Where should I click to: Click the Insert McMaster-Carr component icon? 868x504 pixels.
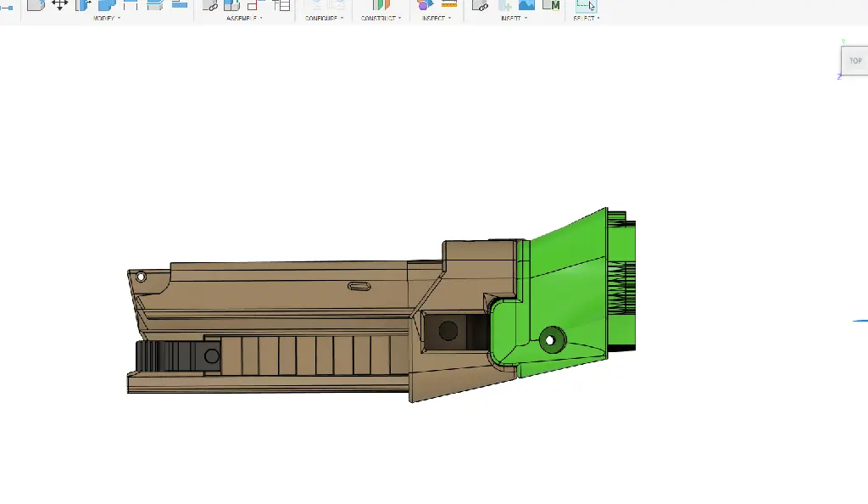pyautogui.click(x=551, y=5)
